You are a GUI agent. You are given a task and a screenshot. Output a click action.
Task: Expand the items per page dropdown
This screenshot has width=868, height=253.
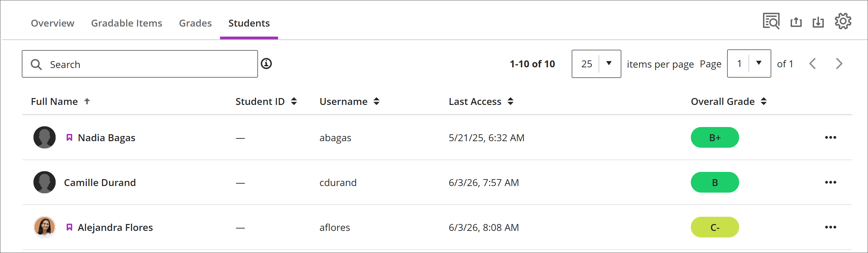click(597, 64)
